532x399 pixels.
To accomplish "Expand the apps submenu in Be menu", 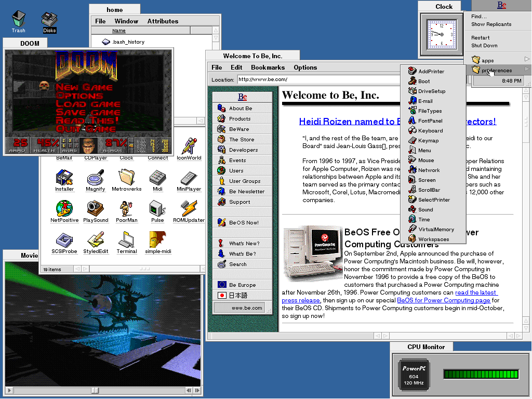I will 499,60.
